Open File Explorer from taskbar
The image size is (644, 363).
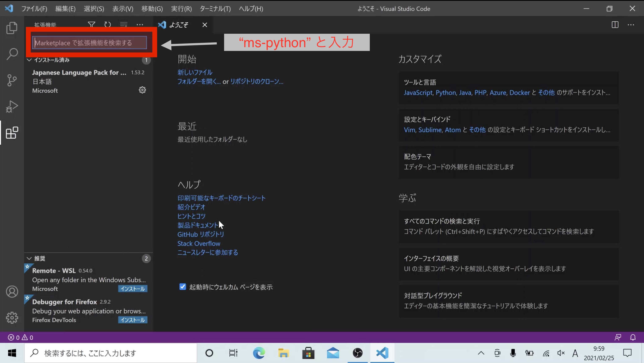tap(283, 353)
